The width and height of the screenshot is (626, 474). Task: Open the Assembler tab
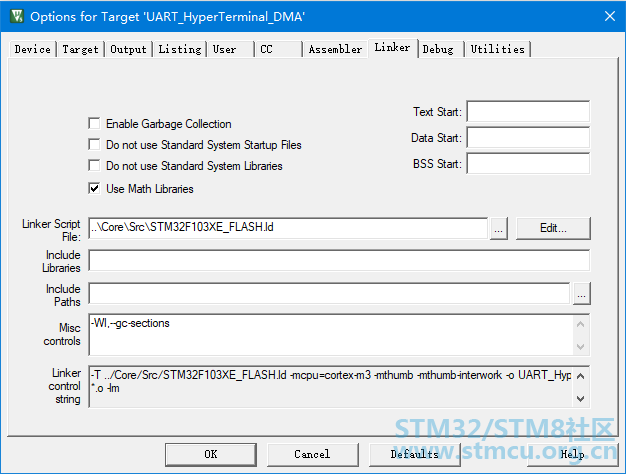point(335,49)
